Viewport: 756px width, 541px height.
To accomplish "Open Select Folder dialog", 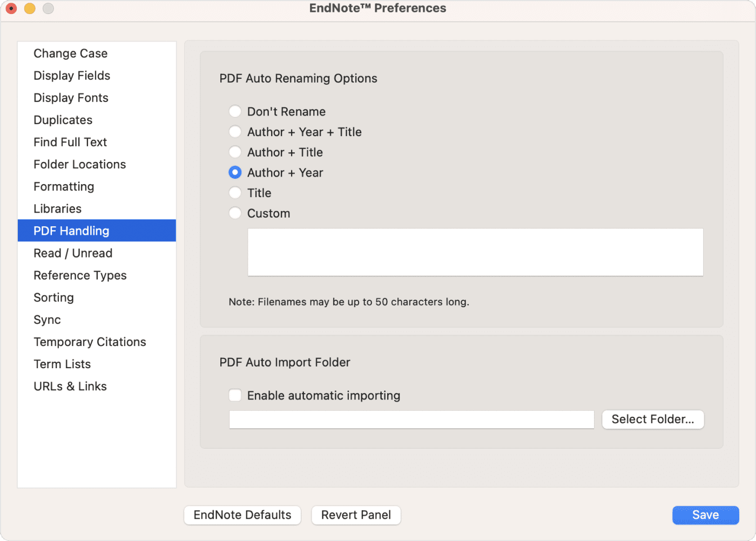I will point(652,419).
